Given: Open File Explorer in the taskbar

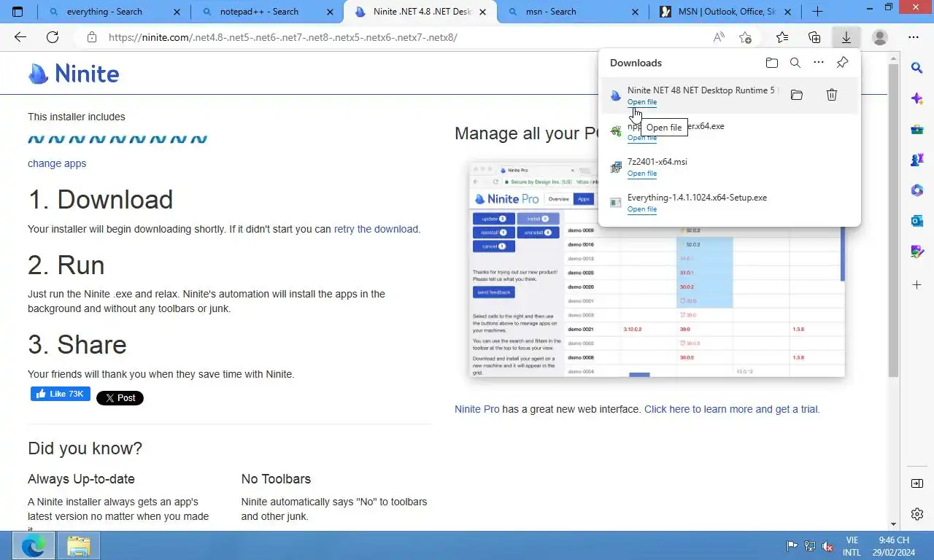Looking at the screenshot, I should [78, 545].
